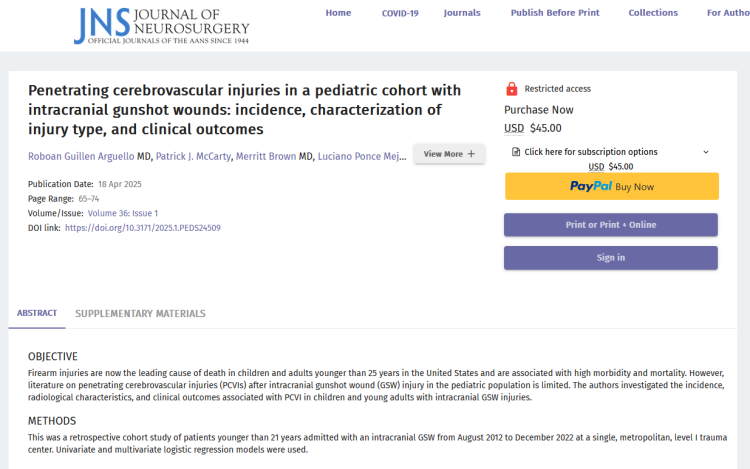Open the Collections menu
Image resolution: width=750 pixels, height=469 pixels.
click(x=653, y=13)
